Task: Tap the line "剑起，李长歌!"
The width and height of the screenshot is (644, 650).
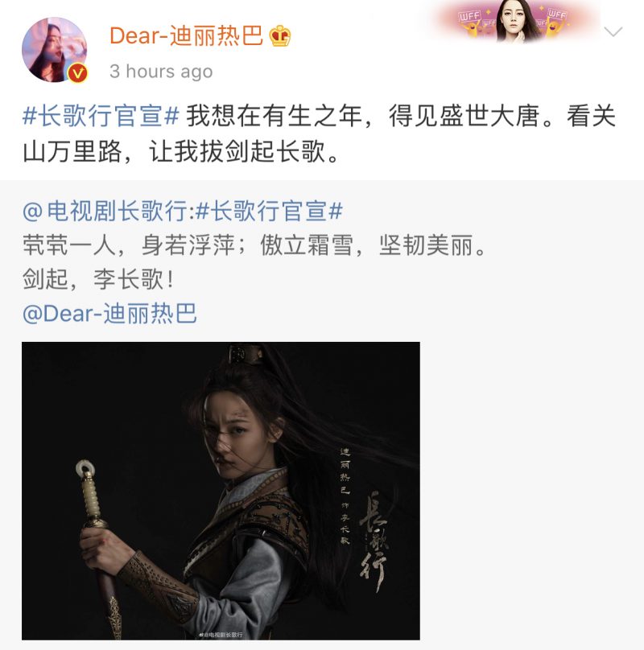Action: pos(98,279)
